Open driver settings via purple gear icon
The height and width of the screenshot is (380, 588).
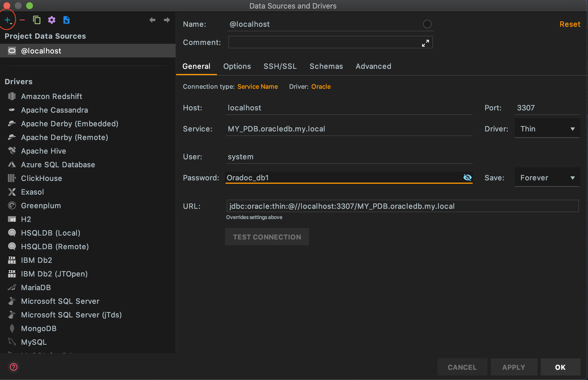(x=51, y=20)
